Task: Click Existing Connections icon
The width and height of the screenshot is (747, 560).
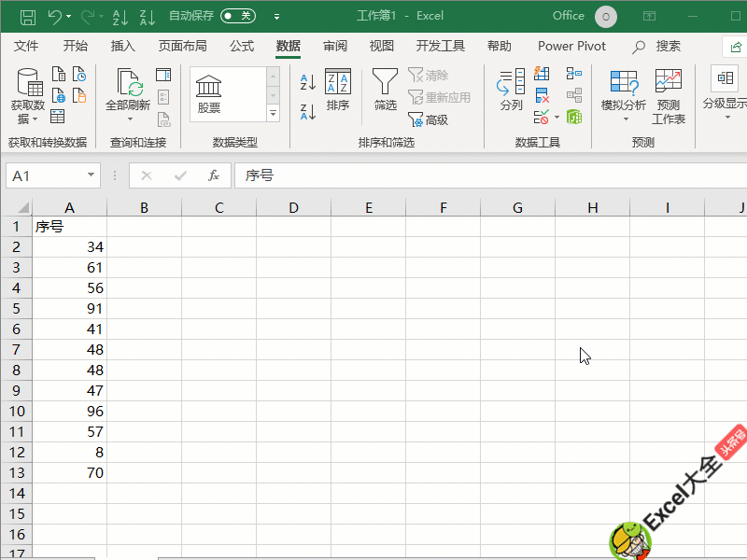Action: [x=79, y=96]
